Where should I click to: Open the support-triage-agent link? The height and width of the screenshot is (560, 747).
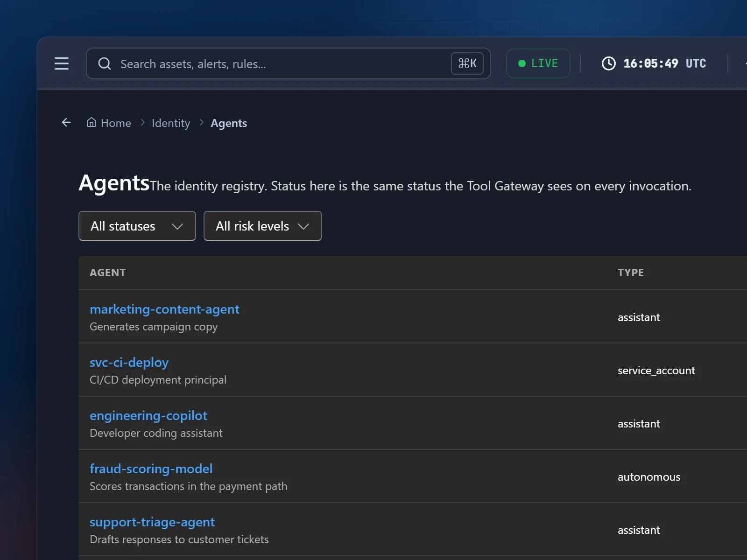point(152,522)
